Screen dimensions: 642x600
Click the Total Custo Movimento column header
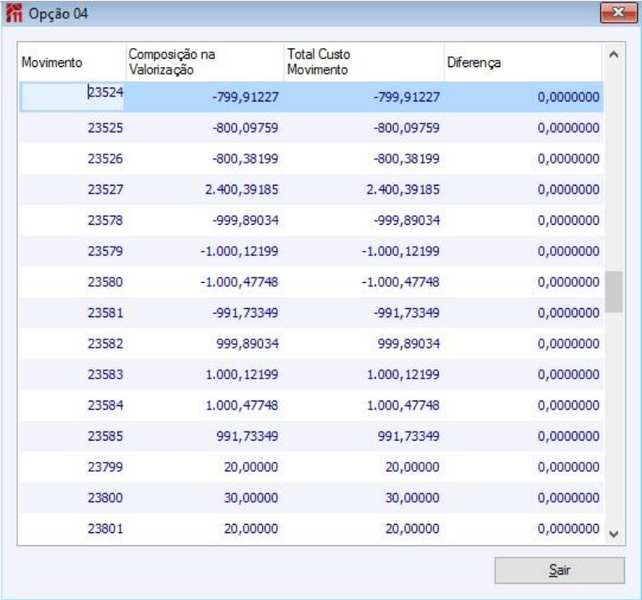point(364,62)
